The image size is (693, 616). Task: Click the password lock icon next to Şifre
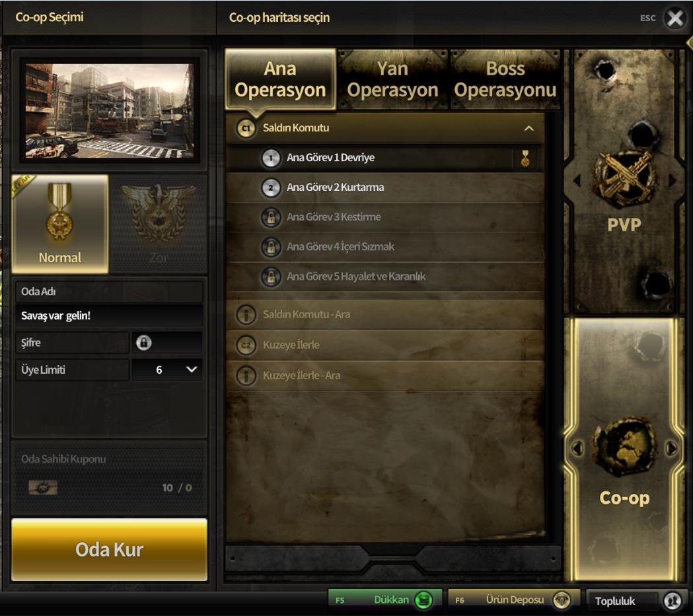tap(143, 342)
